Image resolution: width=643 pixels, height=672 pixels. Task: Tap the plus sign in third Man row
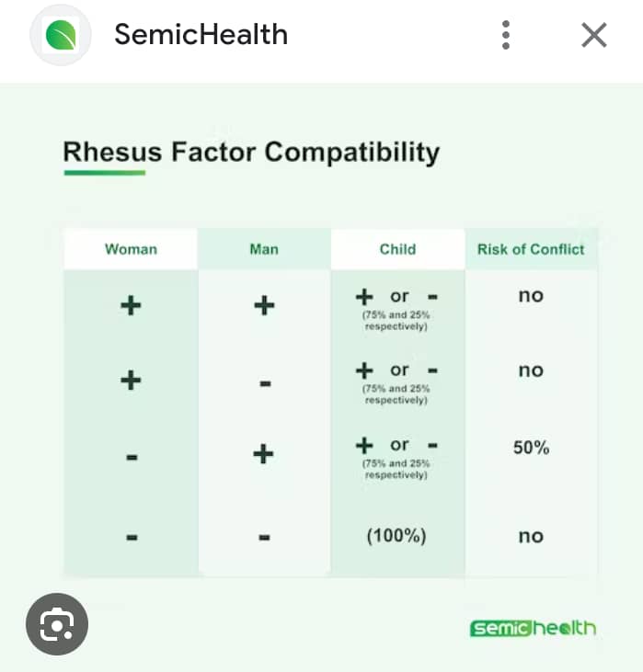coord(263,454)
